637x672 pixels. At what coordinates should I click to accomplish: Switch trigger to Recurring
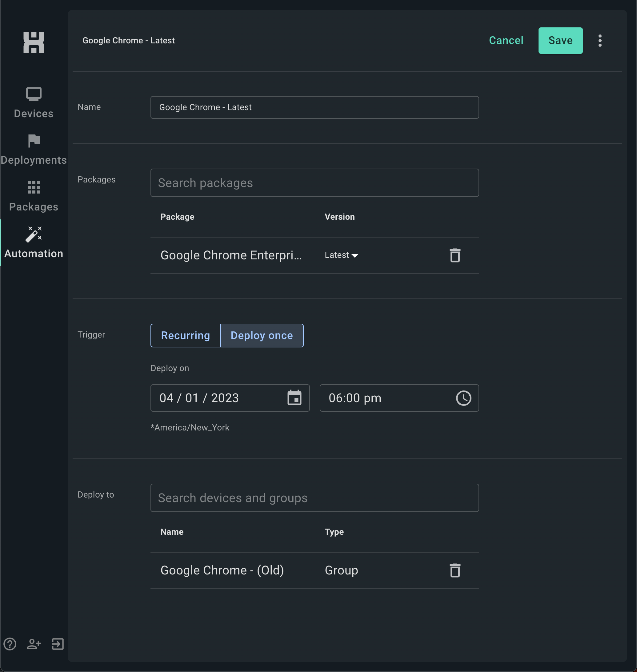[x=185, y=335]
